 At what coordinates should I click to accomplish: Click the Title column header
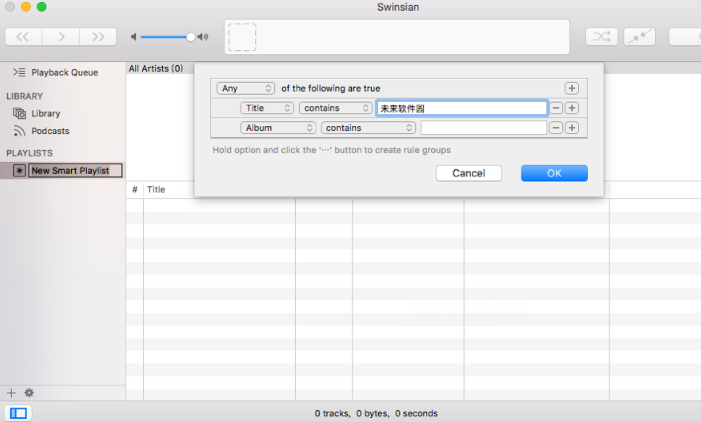pyautogui.click(x=156, y=190)
